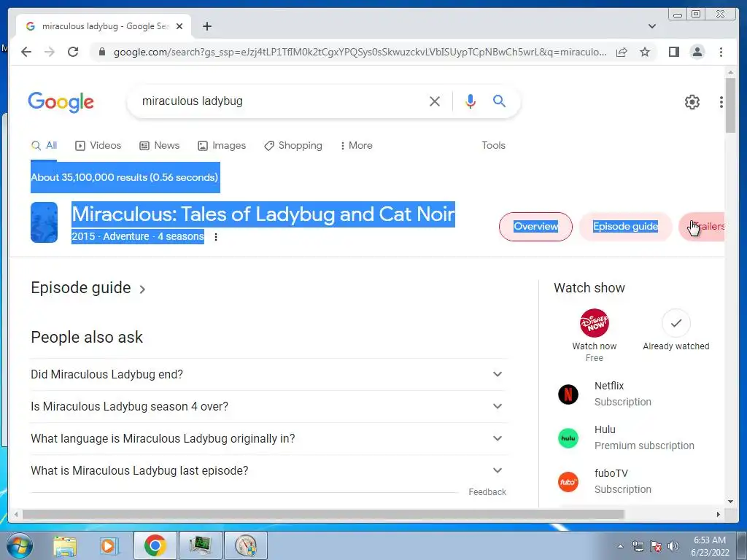Open the Windows Start menu
Image resolution: width=747 pixels, height=560 pixels.
pyautogui.click(x=19, y=545)
